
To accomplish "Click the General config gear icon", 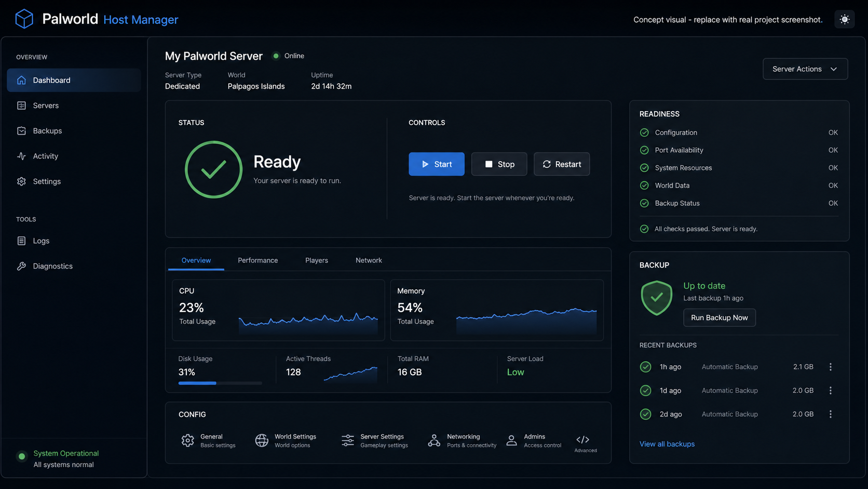I will click(187, 441).
